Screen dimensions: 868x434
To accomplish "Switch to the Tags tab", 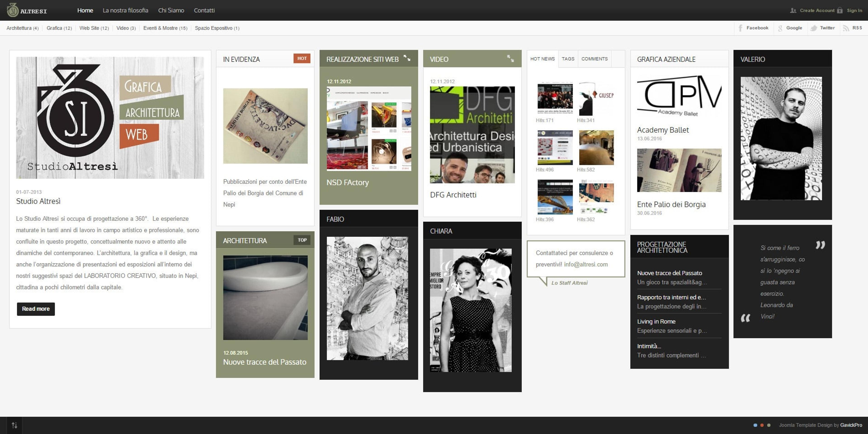I will pyautogui.click(x=568, y=59).
